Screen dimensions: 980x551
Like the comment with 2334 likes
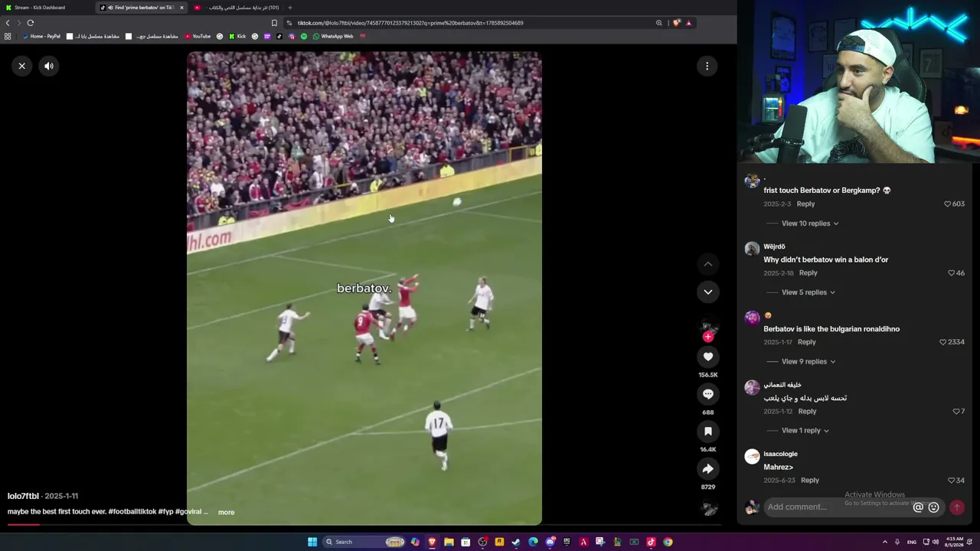click(942, 342)
